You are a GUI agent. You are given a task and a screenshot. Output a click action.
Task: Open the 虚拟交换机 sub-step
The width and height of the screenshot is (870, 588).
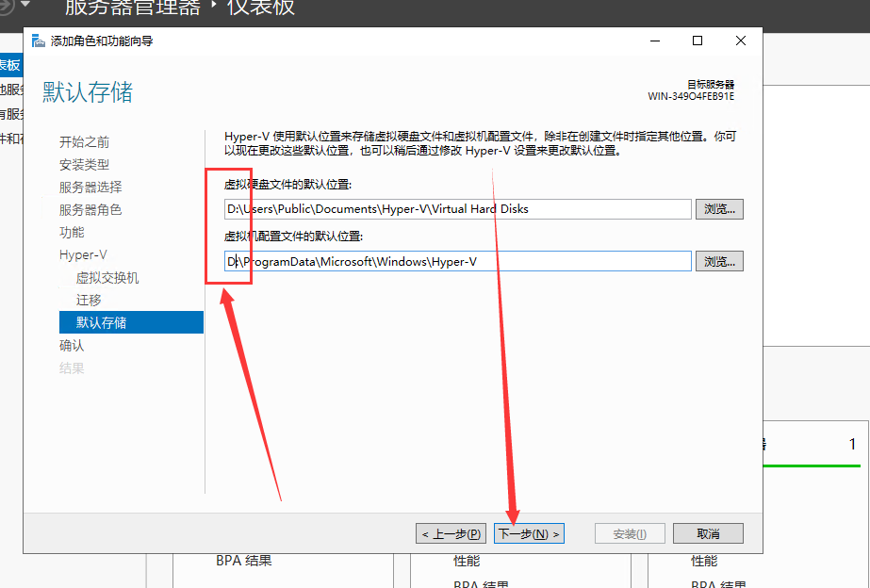click(x=107, y=279)
